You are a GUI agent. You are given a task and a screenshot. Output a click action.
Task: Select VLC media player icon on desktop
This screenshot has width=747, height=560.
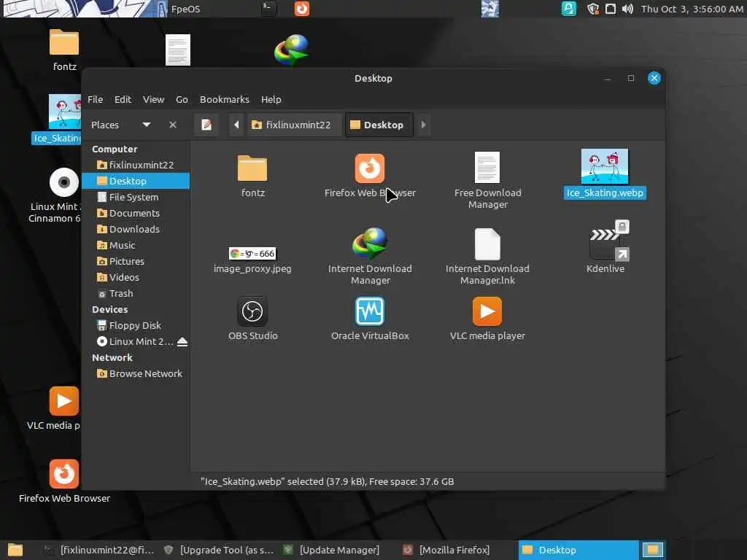click(64, 401)
